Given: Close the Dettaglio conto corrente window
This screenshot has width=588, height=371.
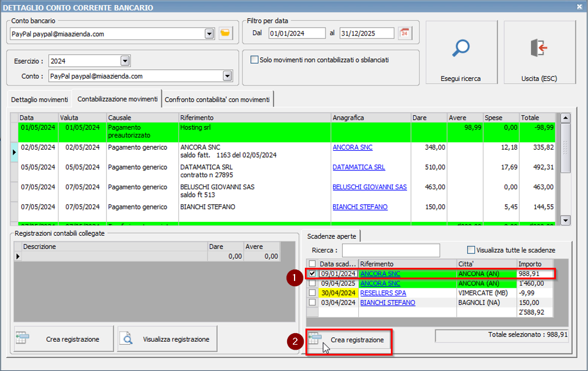Looking at the screenshot, I should click(579, 7).
